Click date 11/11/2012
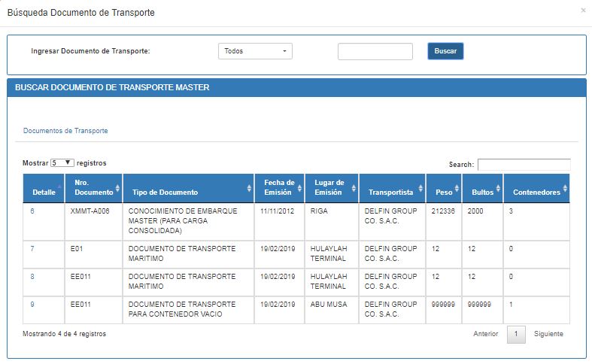The height and width of the screenshot is (364, 592). coord(277,211)
